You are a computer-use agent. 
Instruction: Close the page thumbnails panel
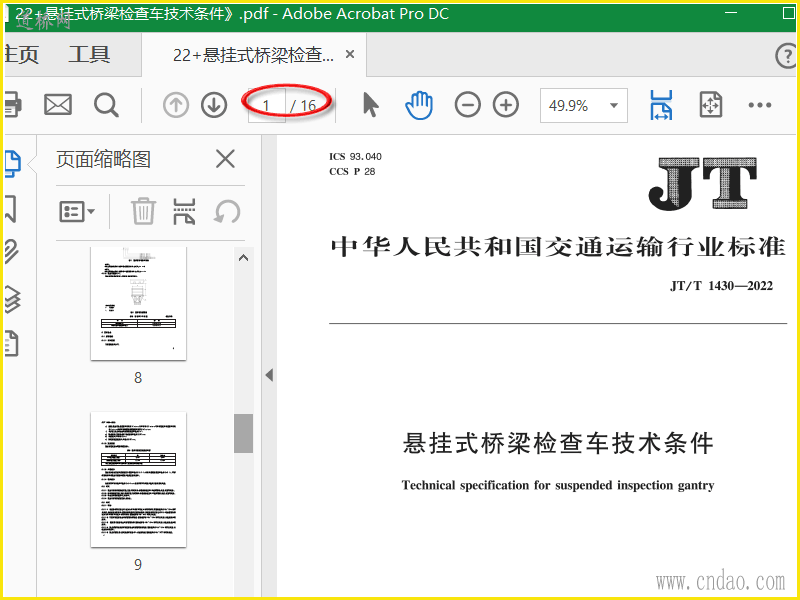[225, 159]
